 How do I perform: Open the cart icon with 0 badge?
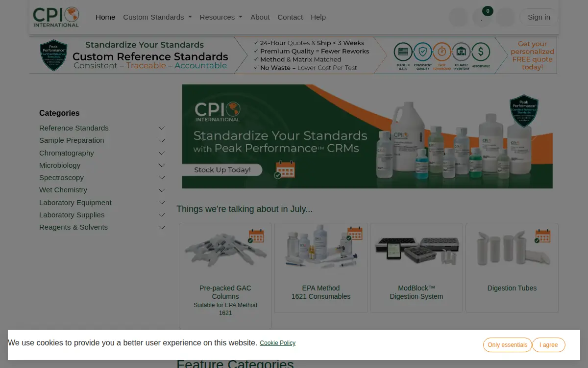click(x=482, y=17)
